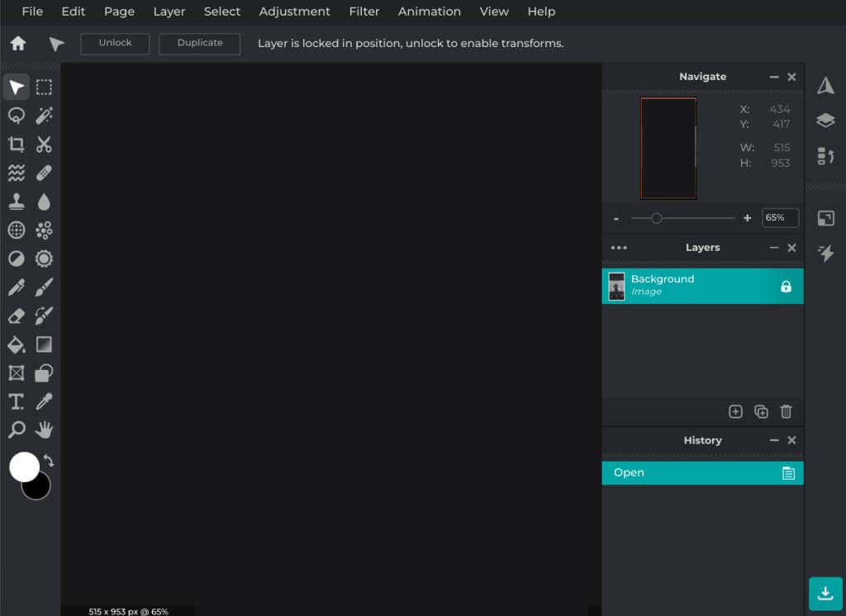Toggle the lock on Background layer

click(x=786, y=287)
